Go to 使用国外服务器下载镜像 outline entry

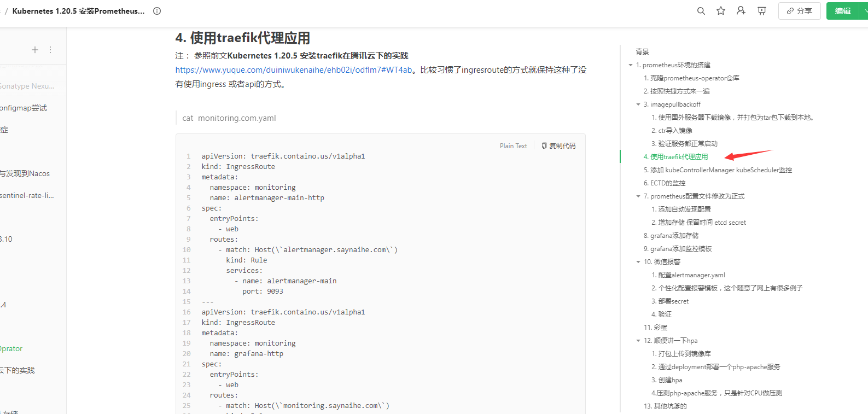click(733, 118)
